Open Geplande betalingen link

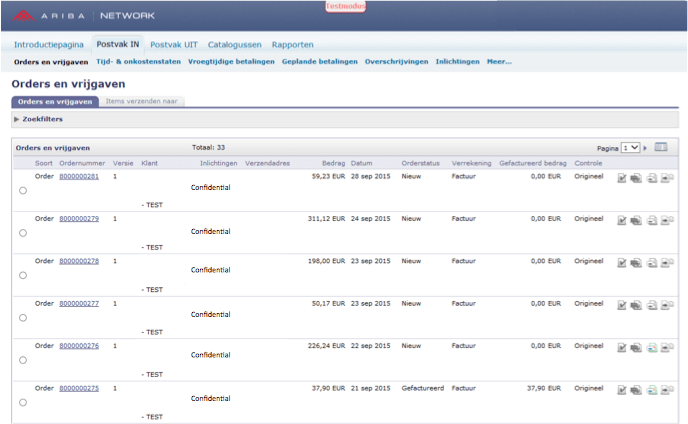pos(319,61)
